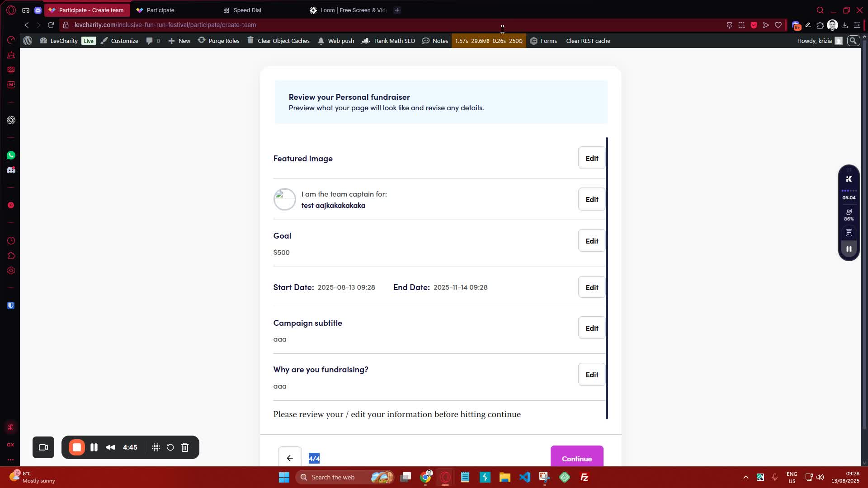
Task: Go back with the arrow button
Action: pyautogui.click(x=290, y=458)
